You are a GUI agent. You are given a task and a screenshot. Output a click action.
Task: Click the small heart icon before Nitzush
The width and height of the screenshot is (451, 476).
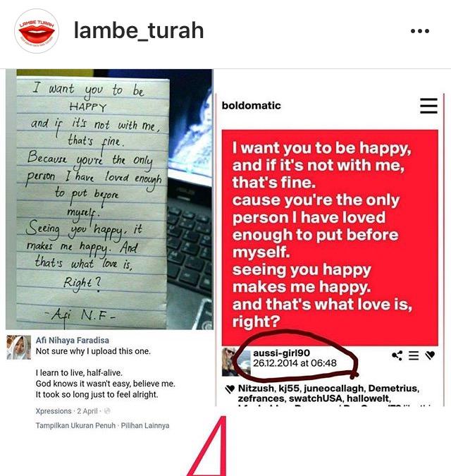tap(230, 389)
